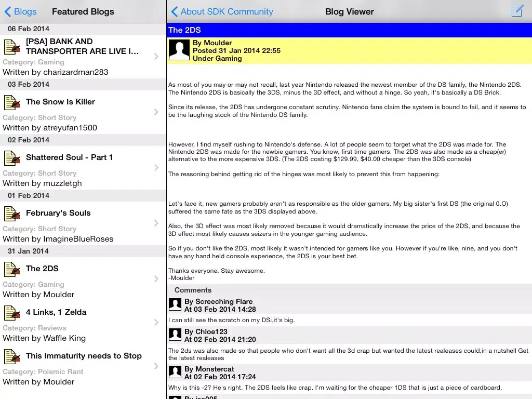Tap "Posted 31 Jan 2014 22:55" timestamp
The height and width of the screenshot is (399, 532).
click(x=236, y=50)
